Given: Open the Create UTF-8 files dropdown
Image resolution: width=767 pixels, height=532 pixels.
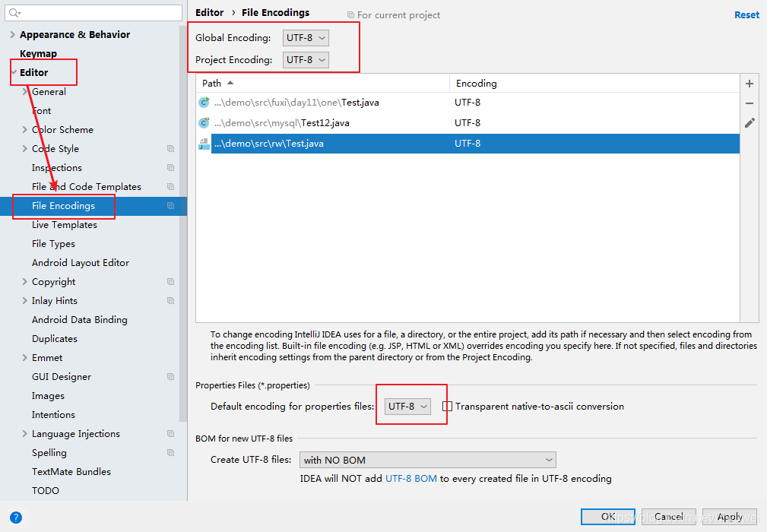Looking at the screenshot, I should coord(427,460).
